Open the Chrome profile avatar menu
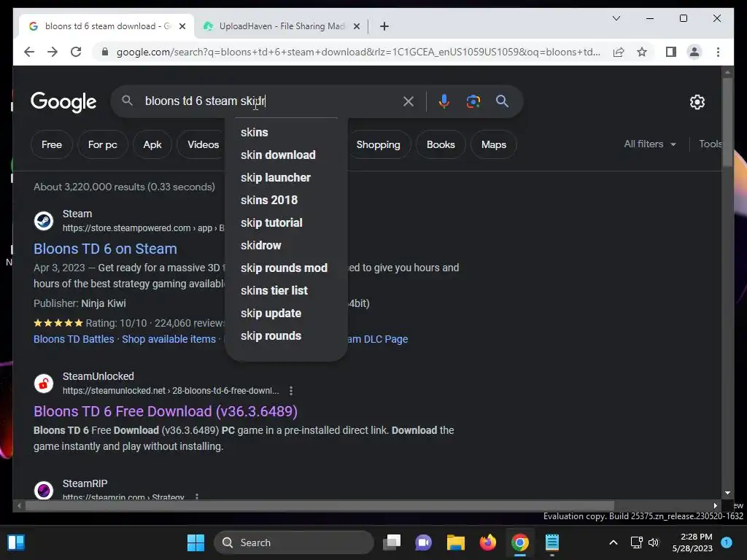The image size is (747, 560). [x=694, y=52]
